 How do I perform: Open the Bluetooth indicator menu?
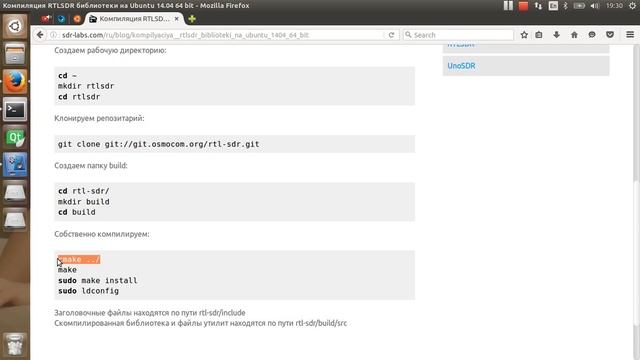[x=566, y=6]
